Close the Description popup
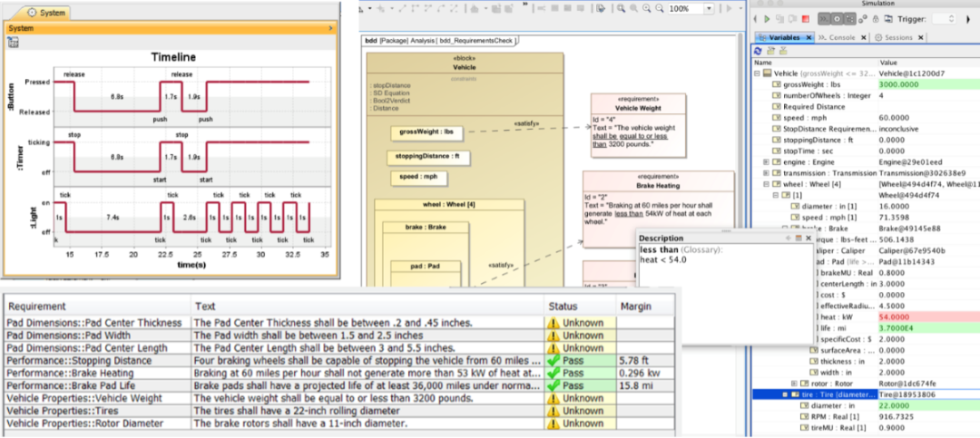This screenshot has height=438, width=980. [808, 238]
